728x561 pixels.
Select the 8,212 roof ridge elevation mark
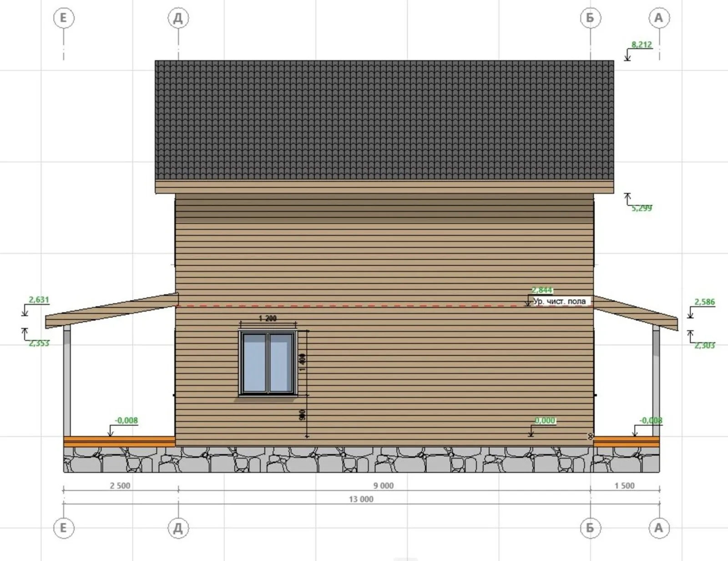[x=641, y=45]
